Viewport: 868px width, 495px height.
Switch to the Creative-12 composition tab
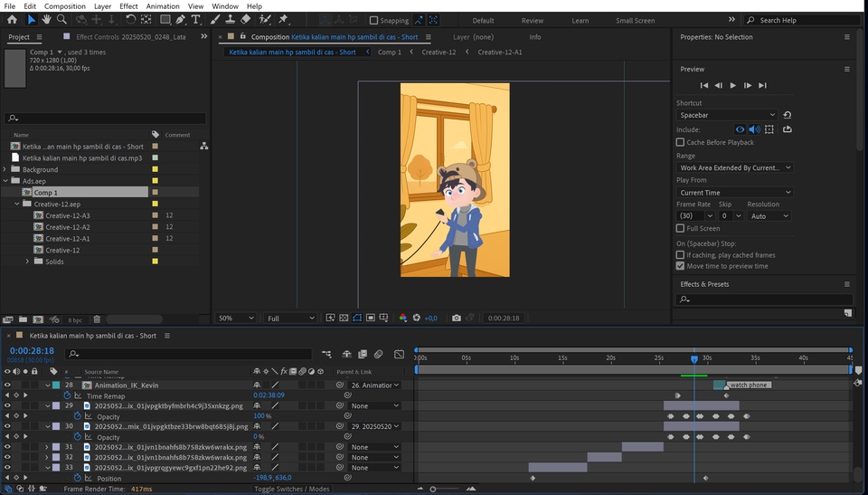[x=439, y=52]
